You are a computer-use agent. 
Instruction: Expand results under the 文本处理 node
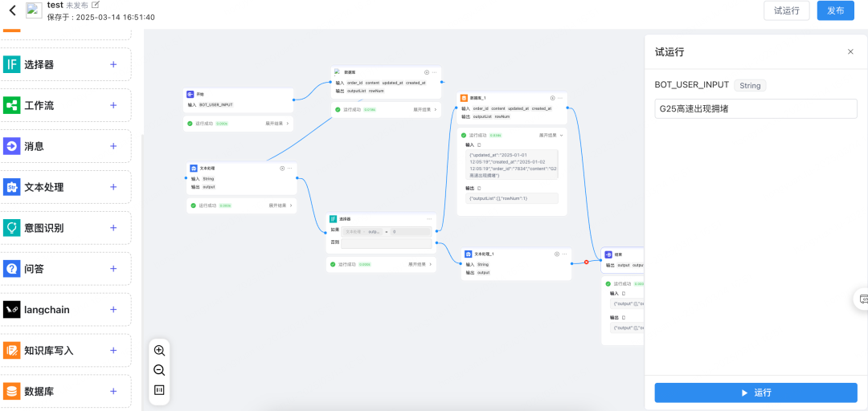(281, 205)
